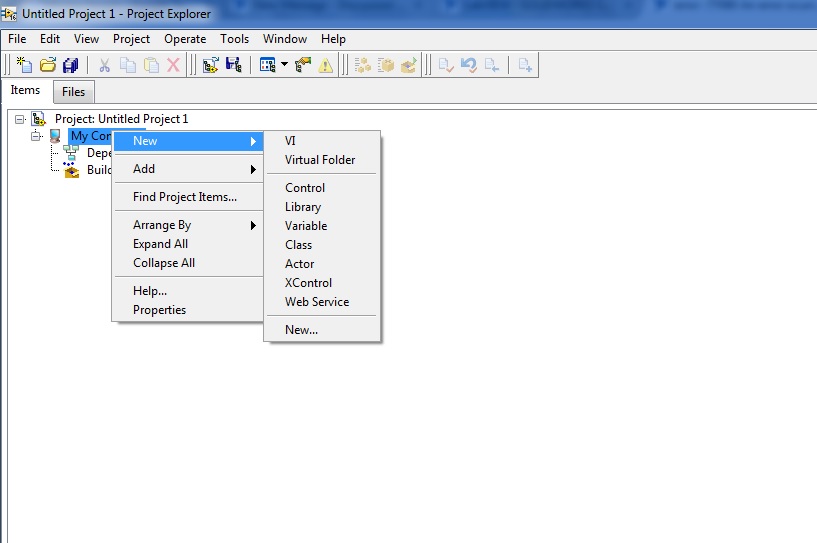Click the Check Out source control icon

click(x=491, y=65)
